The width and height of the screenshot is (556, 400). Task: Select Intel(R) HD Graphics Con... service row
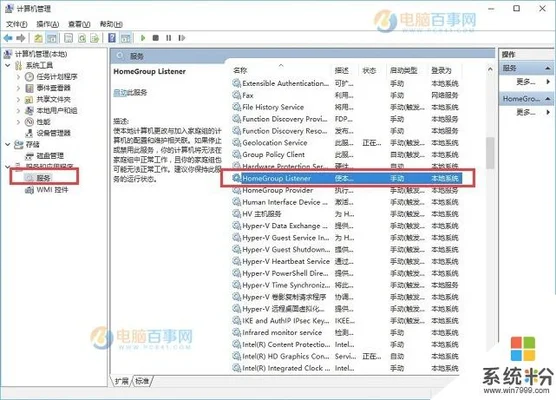(346, 356)
